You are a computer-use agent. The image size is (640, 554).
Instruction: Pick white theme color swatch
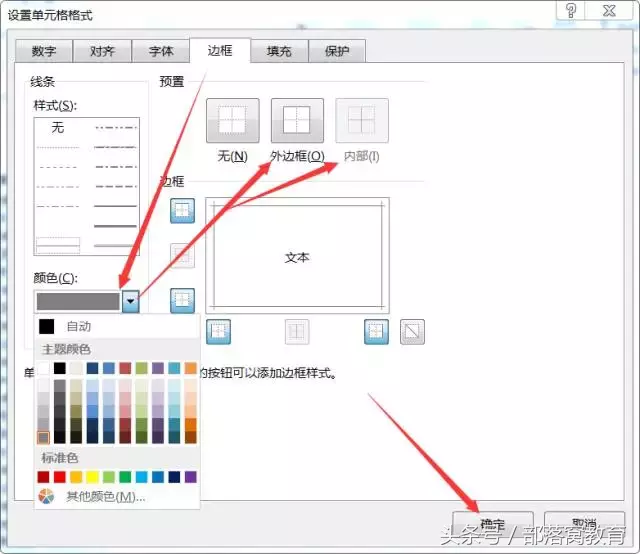pyautogui.click(x=44, y=368)
